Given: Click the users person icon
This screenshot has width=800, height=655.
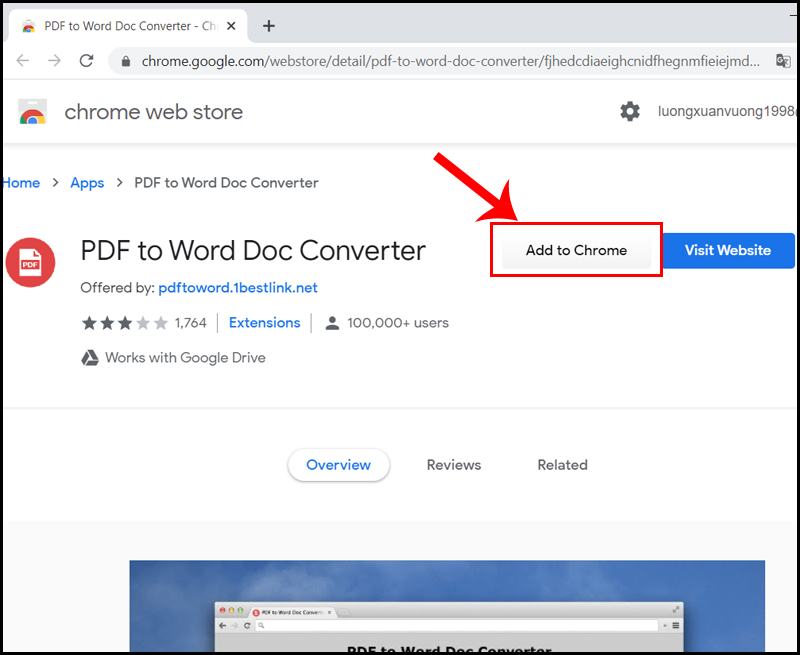Looking at the screenshot, I should pos(332,322).
